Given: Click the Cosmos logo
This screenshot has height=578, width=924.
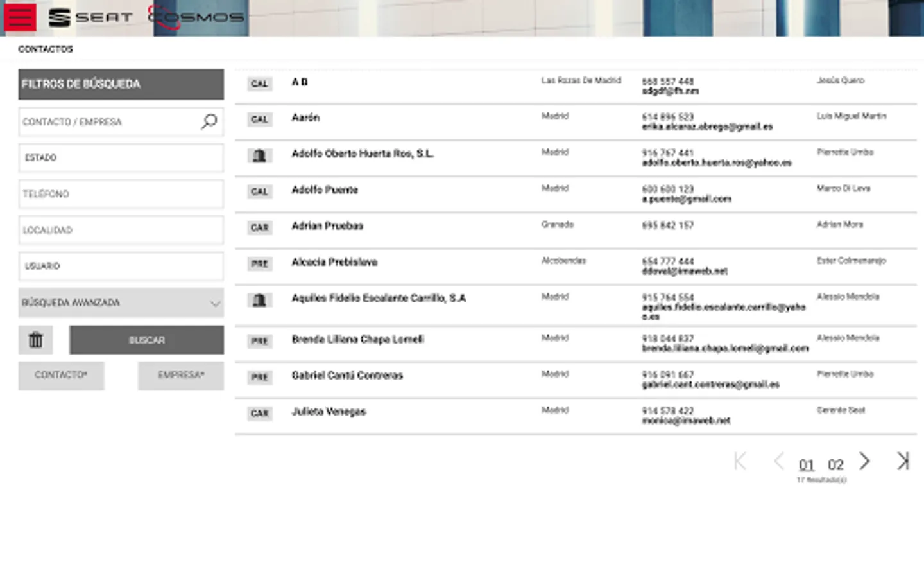Looking at the screenshot, I should click(x=196, y=17).
